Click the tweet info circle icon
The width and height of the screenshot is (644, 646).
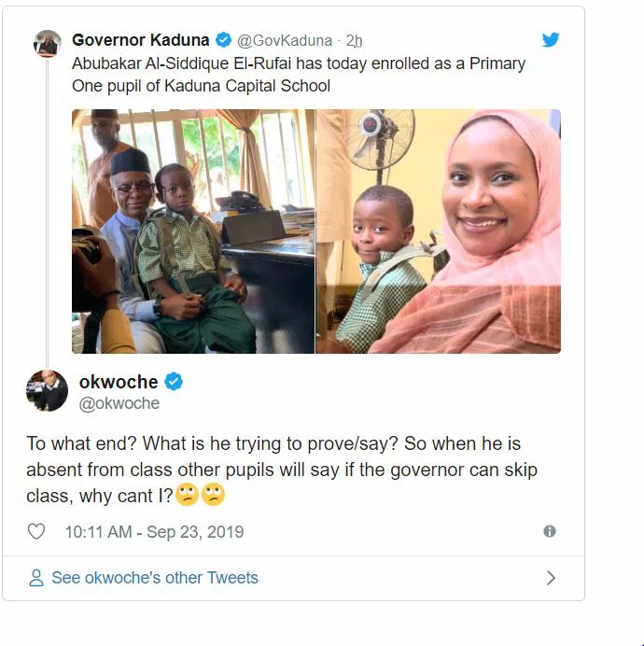pos(550,531)
